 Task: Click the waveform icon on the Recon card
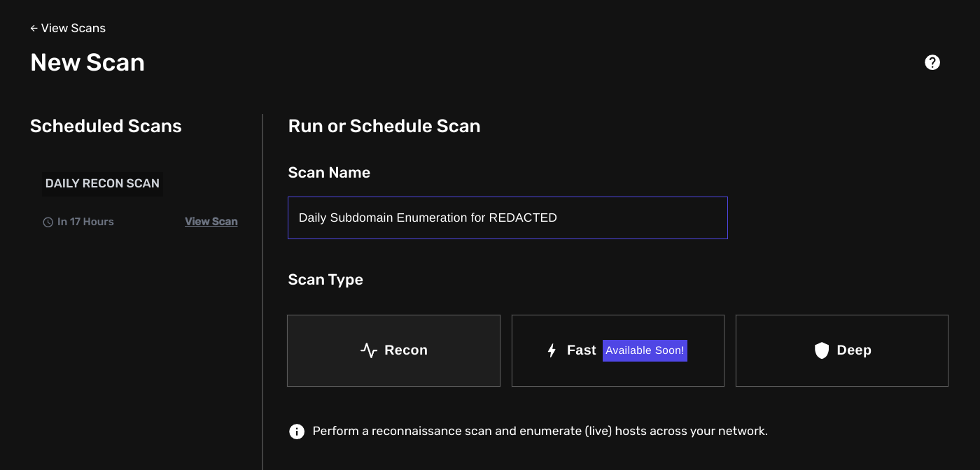[367, 350]
